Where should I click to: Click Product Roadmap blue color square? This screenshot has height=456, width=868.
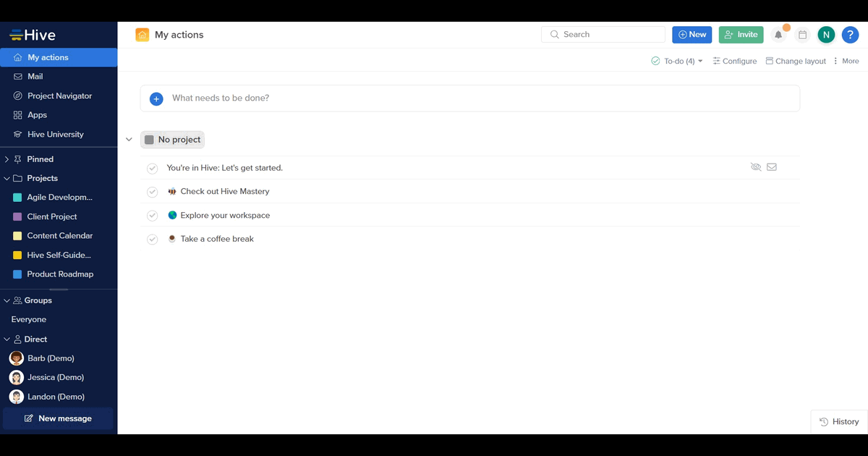point(17,274)
